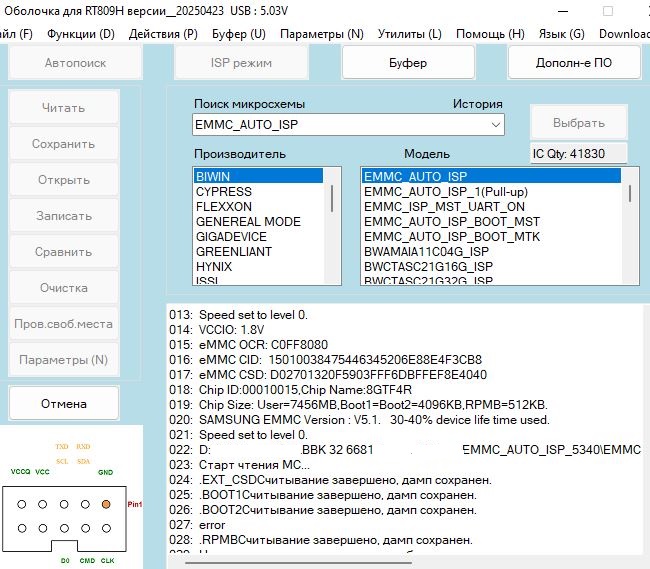The height and width of the screenshot is (569, 650).
Task: Click the Параметры (N) sidebar button
Action: [64, 360]
